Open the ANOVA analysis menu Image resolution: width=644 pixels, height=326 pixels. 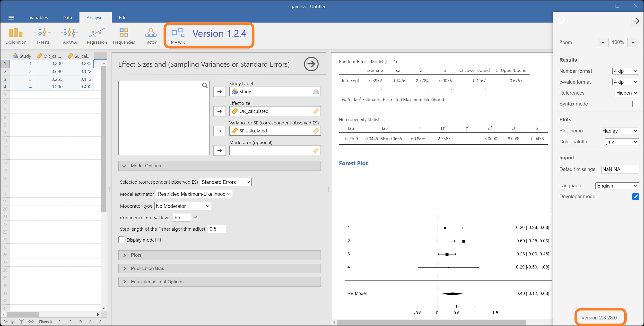point(70,36)
